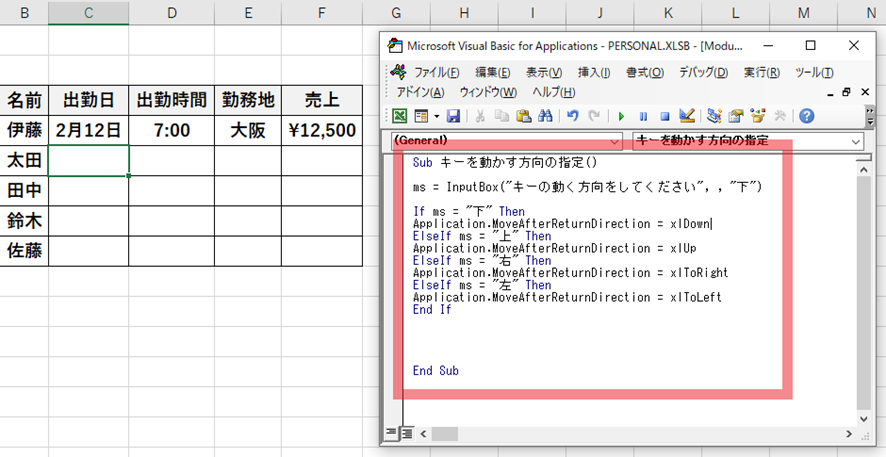
Task: Click the 売上 header cell
Action: [x=322, y=101]
